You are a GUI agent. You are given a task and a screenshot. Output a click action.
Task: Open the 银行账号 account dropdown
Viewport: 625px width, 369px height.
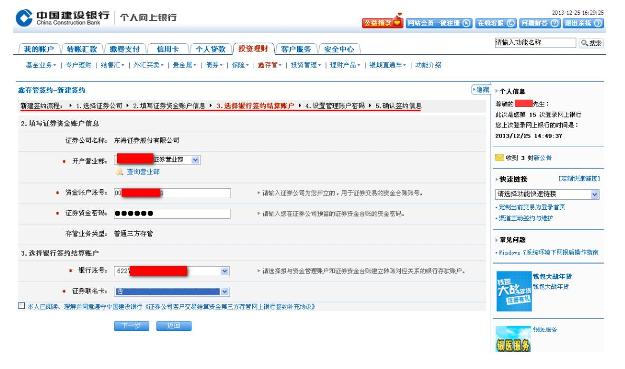224,271
